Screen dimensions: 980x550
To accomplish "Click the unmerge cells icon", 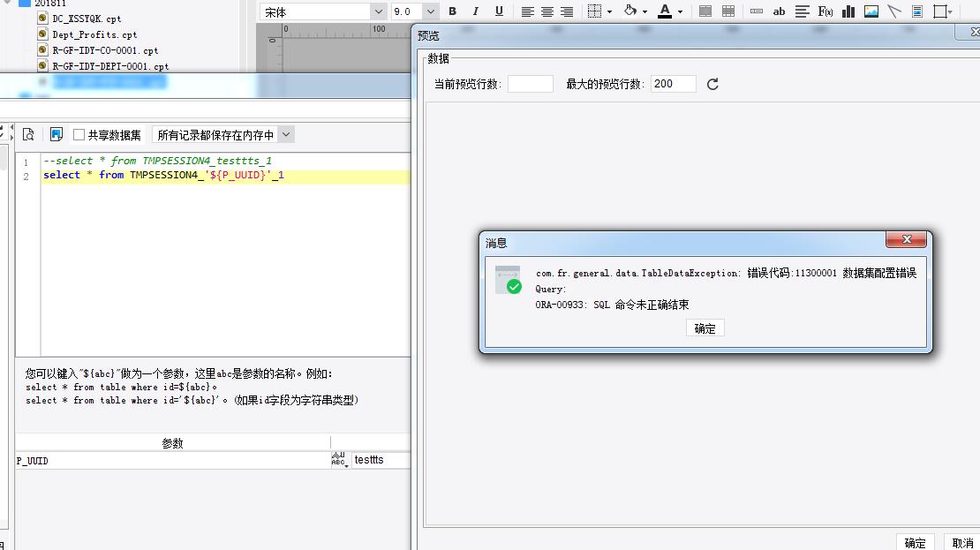I will point(728,11).
